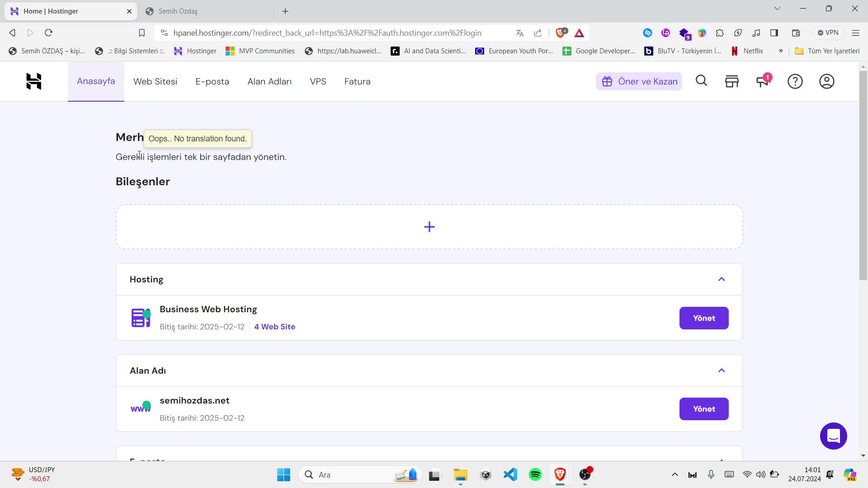
Task: Click browser back arrow
Action: point(13,33)
